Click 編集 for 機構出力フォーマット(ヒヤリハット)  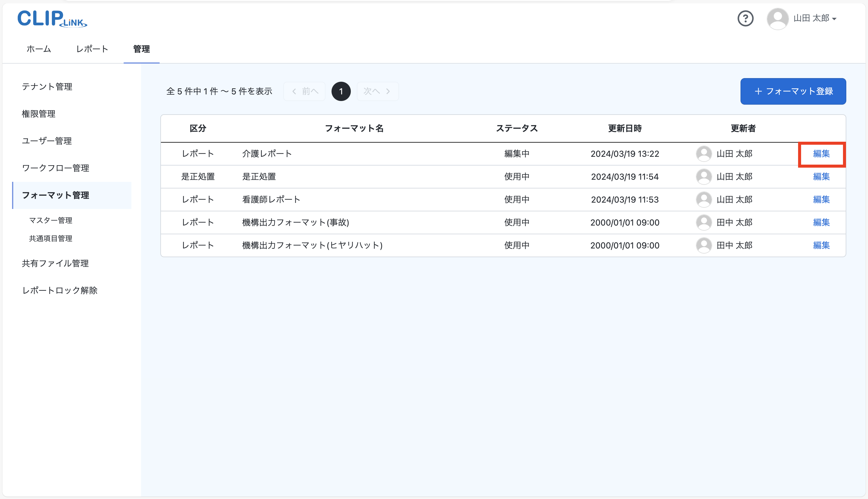pos(821,245)
